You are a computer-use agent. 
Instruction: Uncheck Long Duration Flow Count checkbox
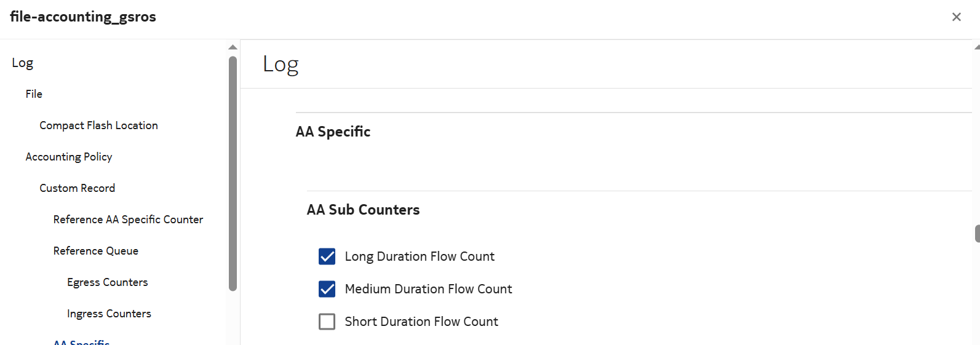327,256
